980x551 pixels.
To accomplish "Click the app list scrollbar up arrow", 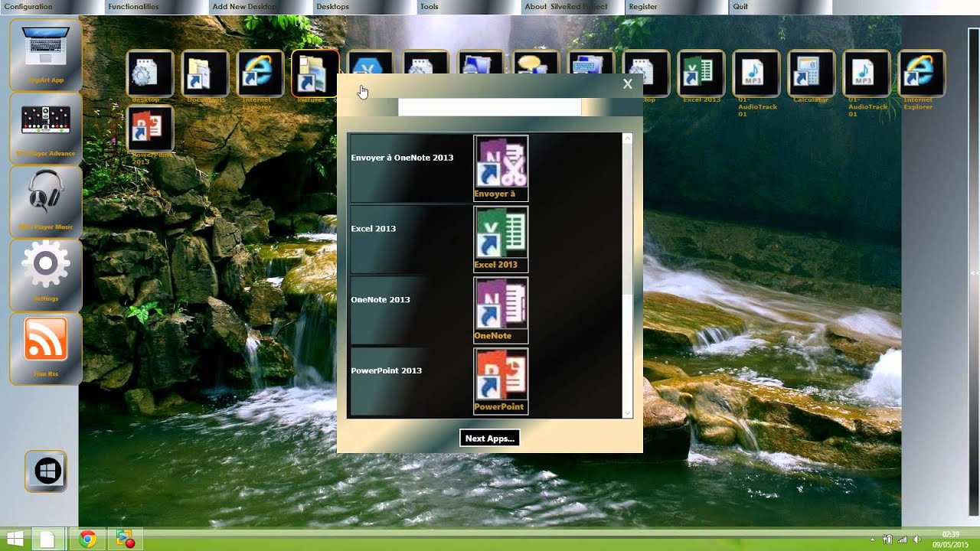I will pyautogui.click(x=628, y=139).
